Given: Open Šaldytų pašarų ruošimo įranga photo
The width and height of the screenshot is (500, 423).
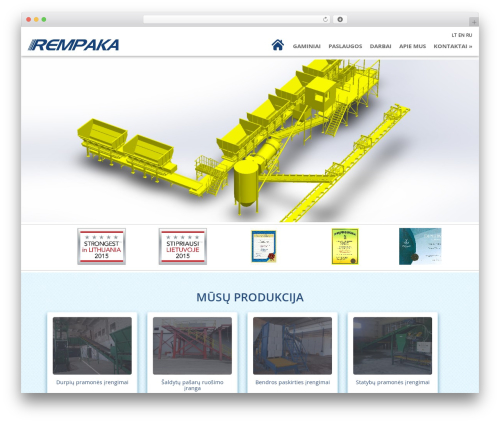Looking at the screenshot, I should pos(192,346).
